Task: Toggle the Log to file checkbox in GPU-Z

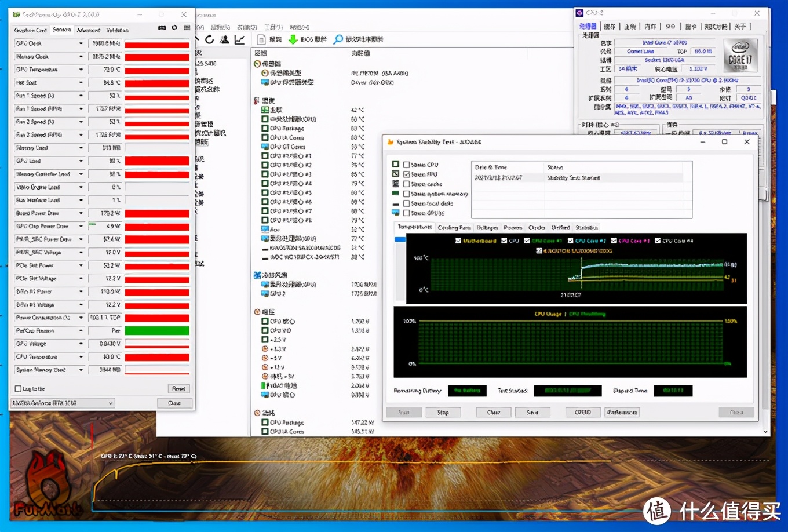Action: tap(18, 389)
